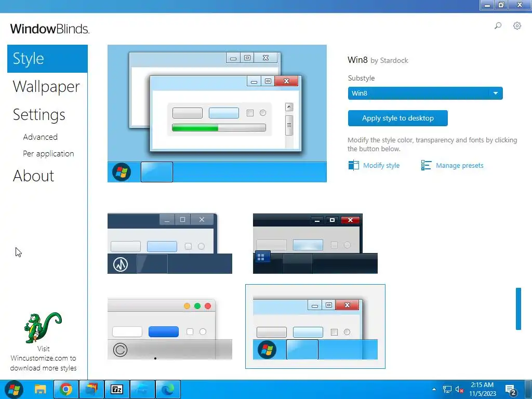Select the dark navy flat style thumbnail
Image resolution: width=532 pixels, height=399 pixels.
(x=170, y=243)
